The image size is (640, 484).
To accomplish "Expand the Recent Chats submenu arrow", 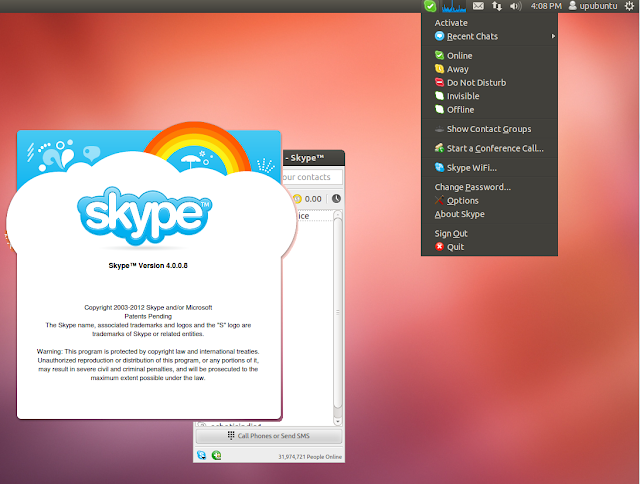I will coord(553,36).
